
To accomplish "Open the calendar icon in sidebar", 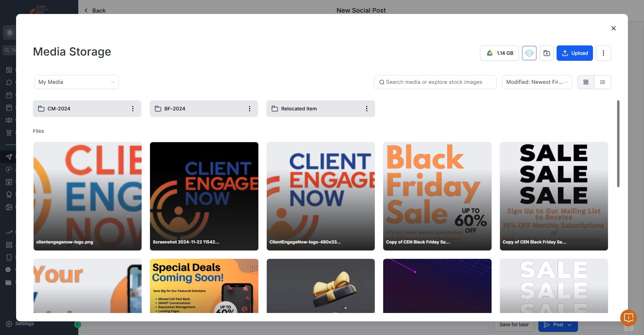I will coord(9,95).
